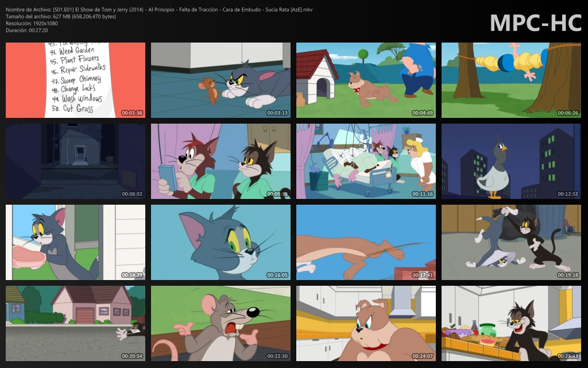Screen dimensions: 588x368
Task: Click the Tom and black cat fight at 00:19:18
Action: (511, 241)
